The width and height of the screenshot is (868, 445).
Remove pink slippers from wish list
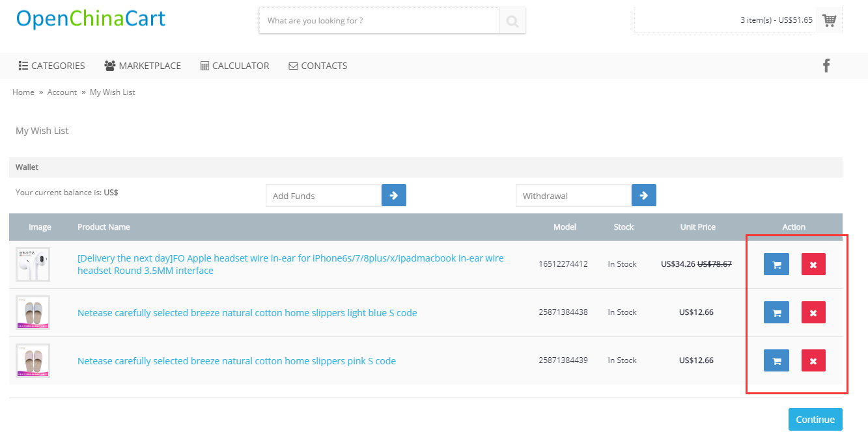(813, 360)
